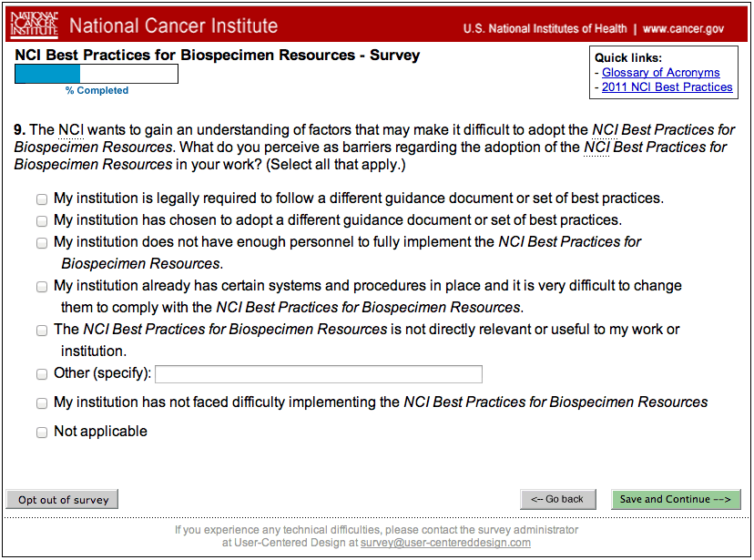Enable the 'Other (specify)' checkbox
The width and height of the screenshot is (754, 560).
point(42,374)
